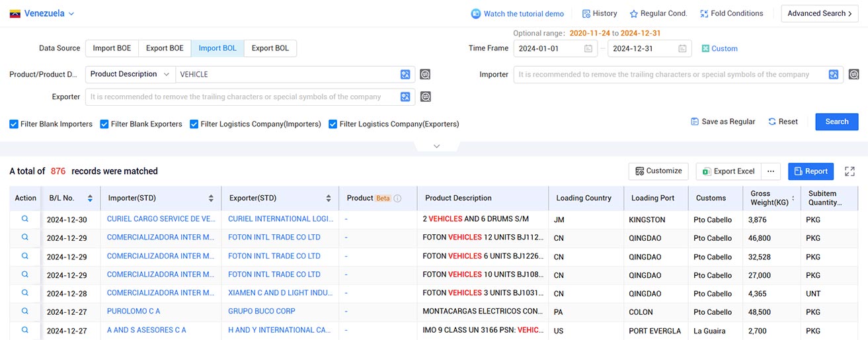Click the VEHICLE product description input field
868x340 pixels.
(x=288, y=75)
